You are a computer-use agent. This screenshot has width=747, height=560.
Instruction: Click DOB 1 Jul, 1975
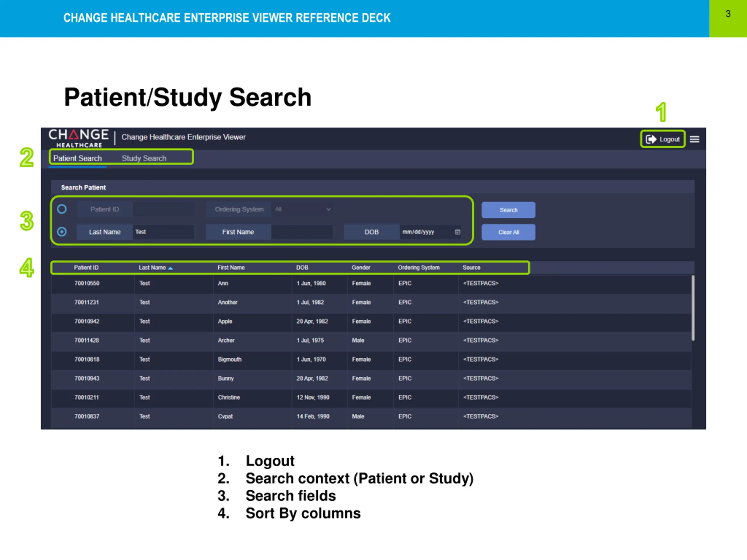[x=310, y=340]
